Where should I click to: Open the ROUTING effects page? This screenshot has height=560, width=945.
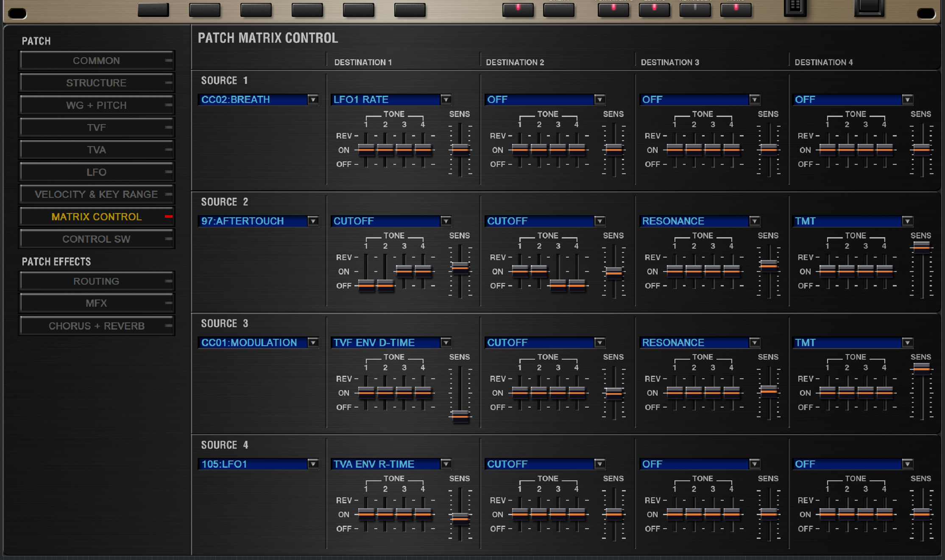96,281
